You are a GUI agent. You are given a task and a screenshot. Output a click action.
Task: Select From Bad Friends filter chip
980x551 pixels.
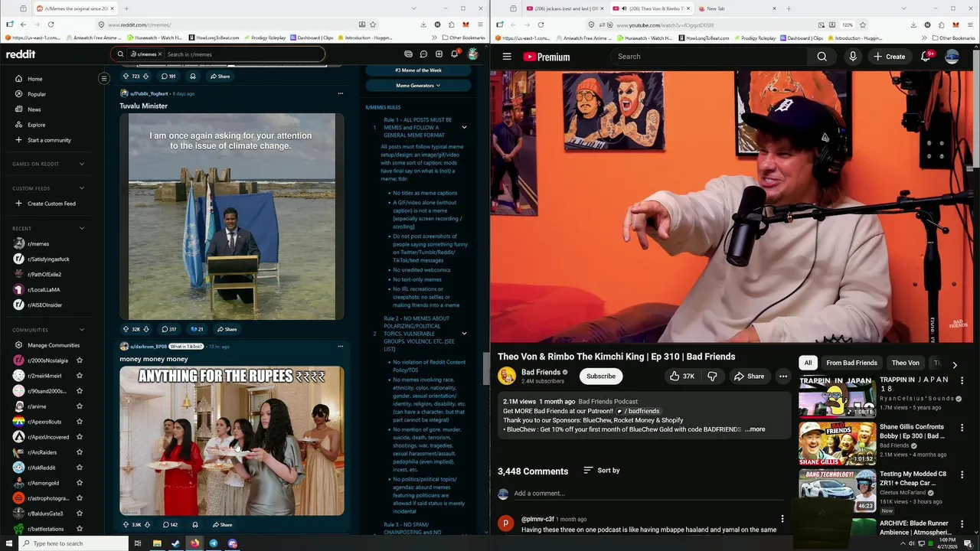coord(851,363)
